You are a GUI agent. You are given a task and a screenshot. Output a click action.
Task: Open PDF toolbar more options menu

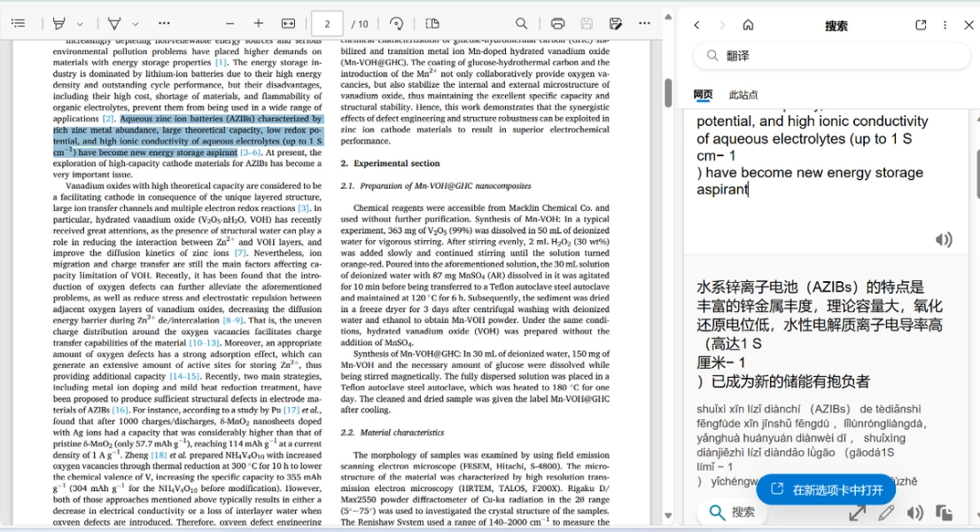click(x=644, y=24)
